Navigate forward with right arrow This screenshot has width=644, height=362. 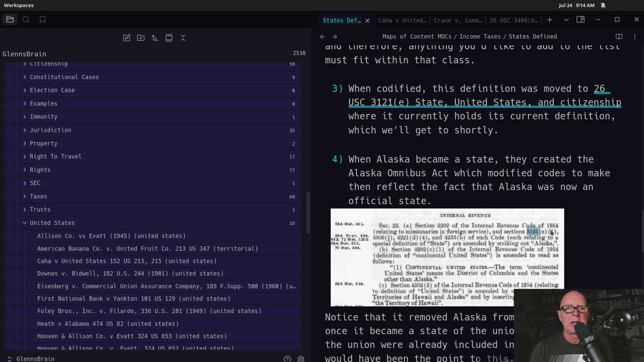pos(335,37)
